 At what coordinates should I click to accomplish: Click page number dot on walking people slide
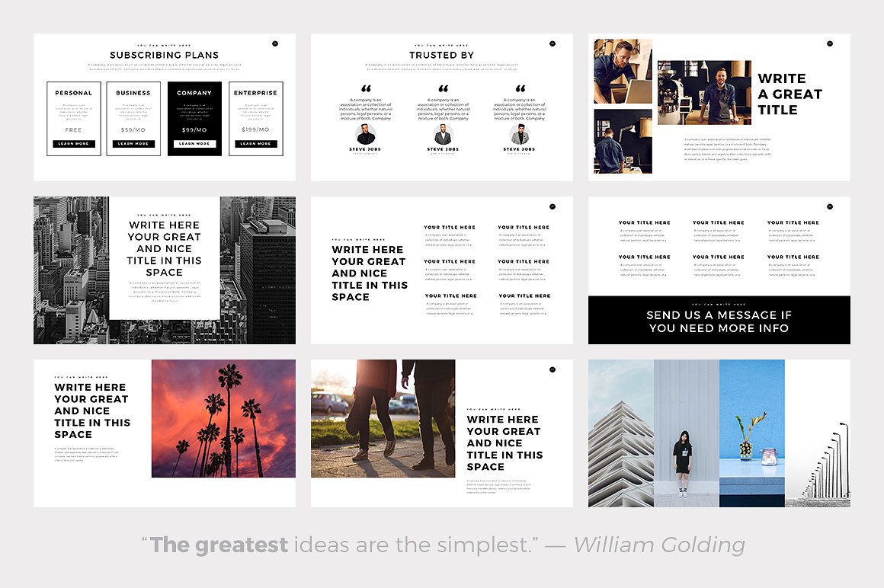point(552,369)
